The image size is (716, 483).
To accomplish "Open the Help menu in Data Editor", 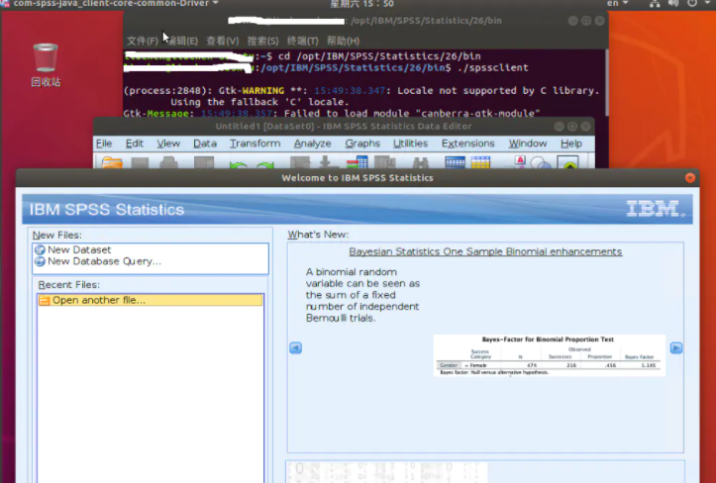I will pos(571,143).
